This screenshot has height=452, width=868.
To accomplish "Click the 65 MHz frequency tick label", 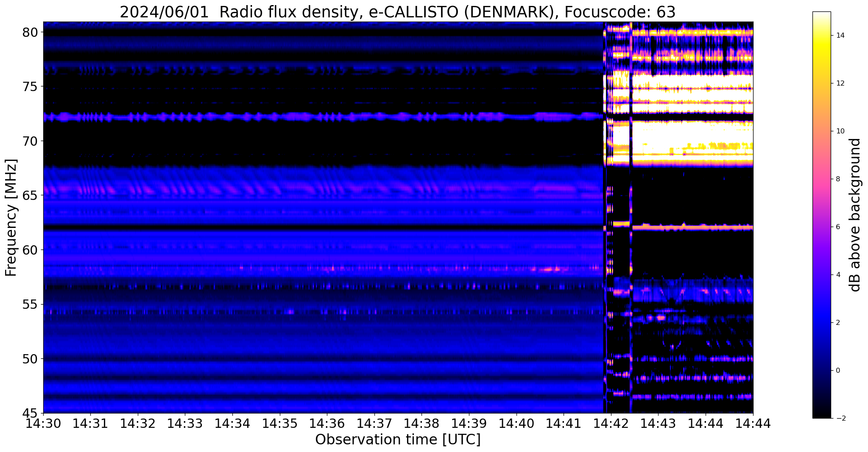I will pos(30,196).
